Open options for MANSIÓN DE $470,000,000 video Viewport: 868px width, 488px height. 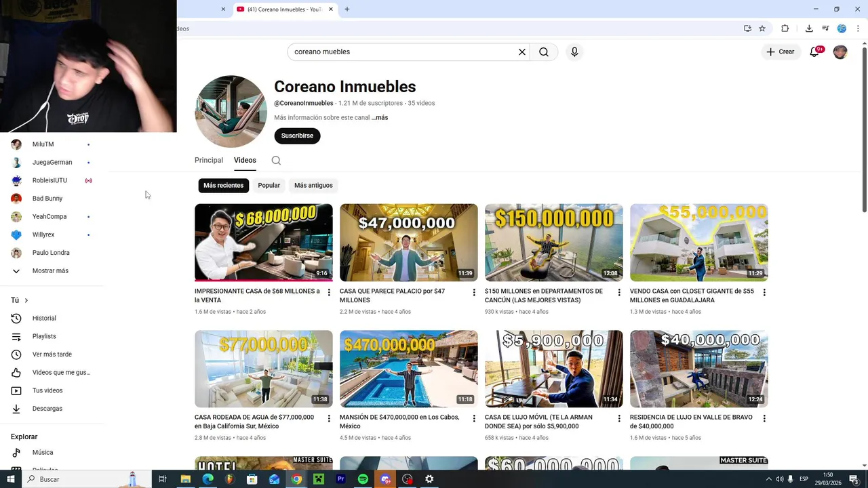click(474, 418)
